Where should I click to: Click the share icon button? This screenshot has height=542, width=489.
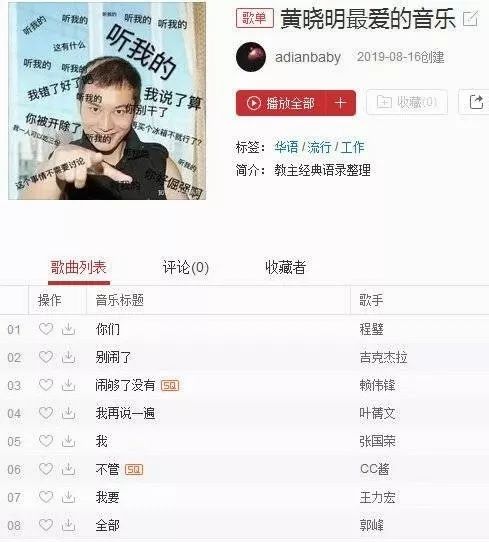(x=476, y=102)
